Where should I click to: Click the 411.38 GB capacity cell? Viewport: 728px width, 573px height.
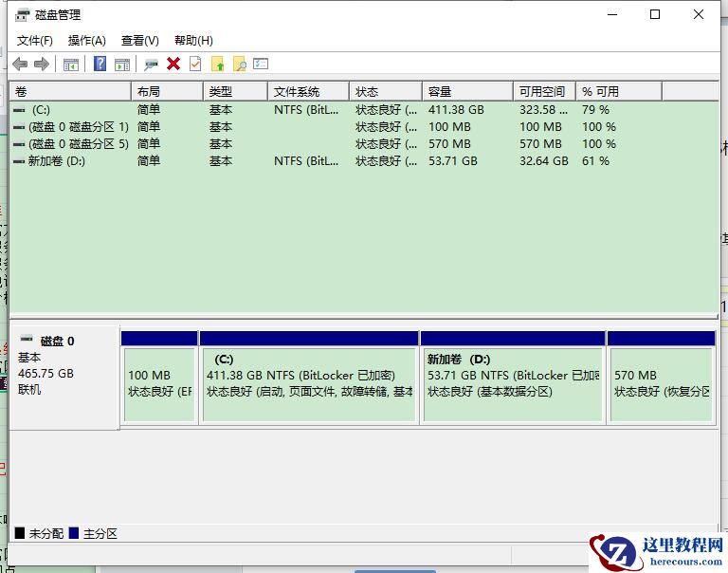tap(456, 110)
